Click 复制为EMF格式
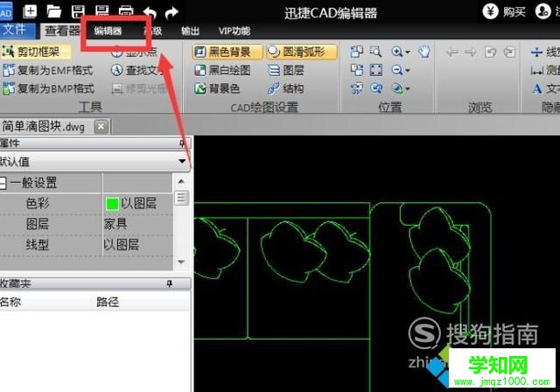This screenshot has height=392, width=560. pyautogui.click(x=48, y=70)
